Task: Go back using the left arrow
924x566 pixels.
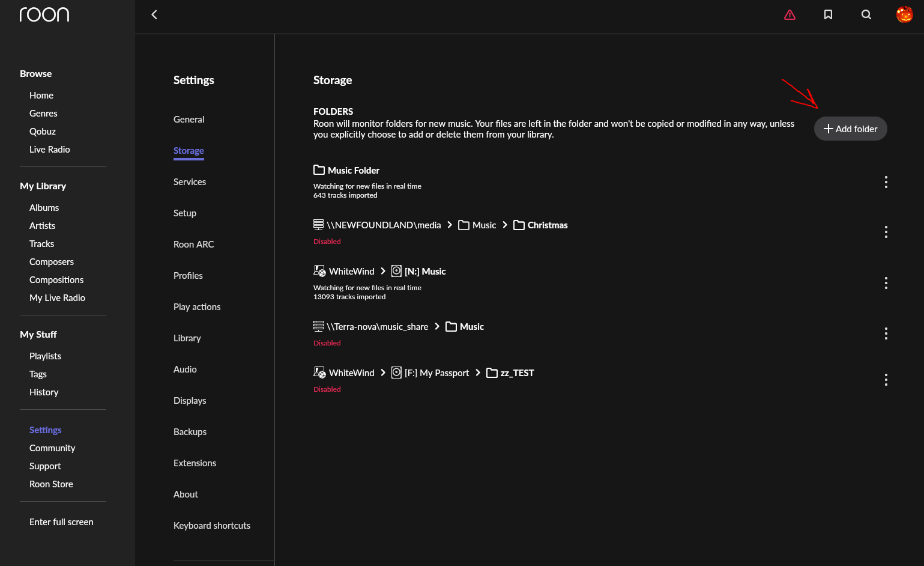Action: [154, 15]
